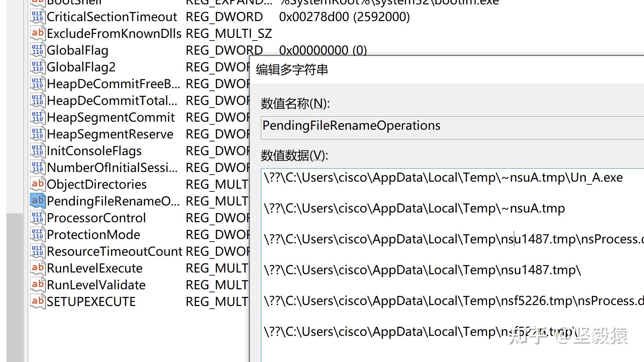Click the ab icon for ExcludeFromKnownDlls
This screenshot has height=362, width=644.
click(37, 33)
